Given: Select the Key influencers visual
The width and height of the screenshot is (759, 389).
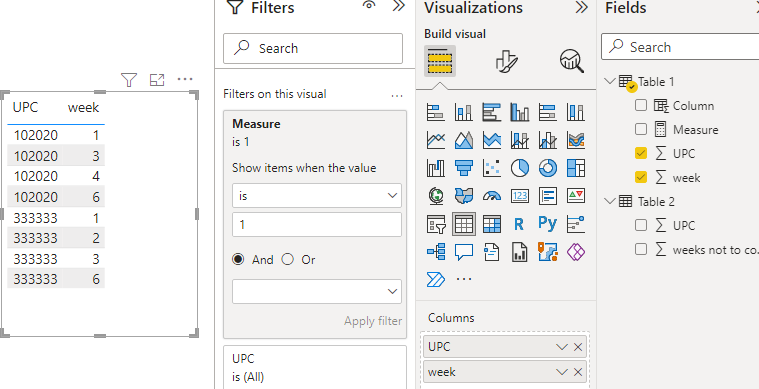Looking at the screenshot, I should (576, 224).
